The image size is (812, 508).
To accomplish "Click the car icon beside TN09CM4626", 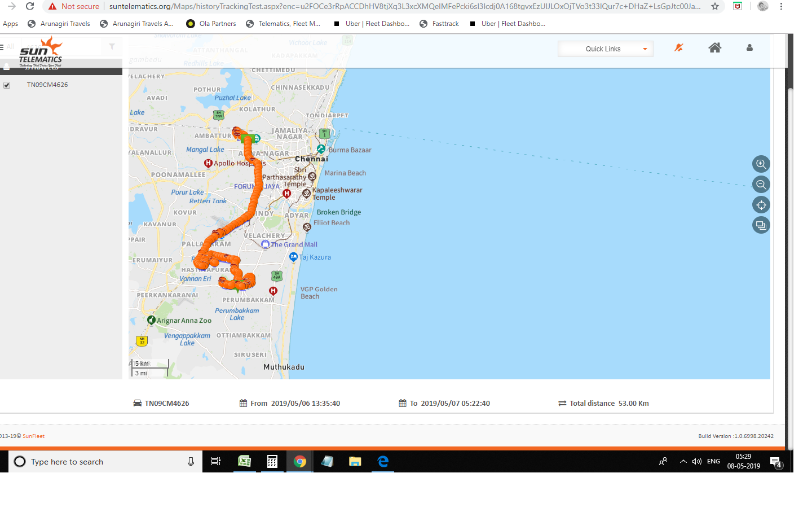I will (x=137, y=403).
